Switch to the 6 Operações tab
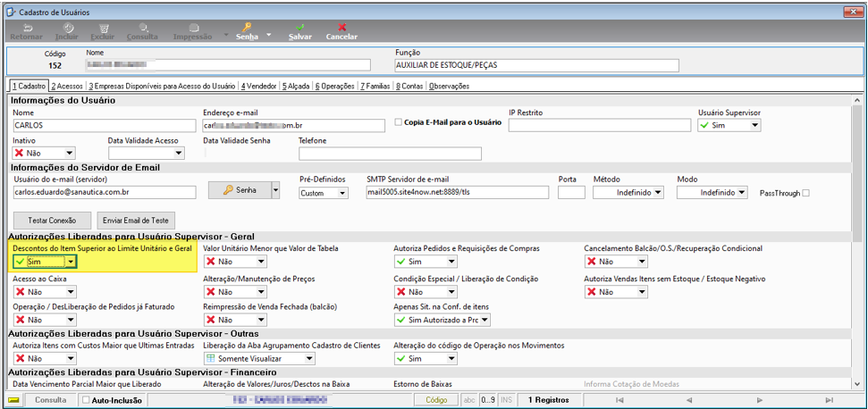The image size is (868, 409). point(334,87)
